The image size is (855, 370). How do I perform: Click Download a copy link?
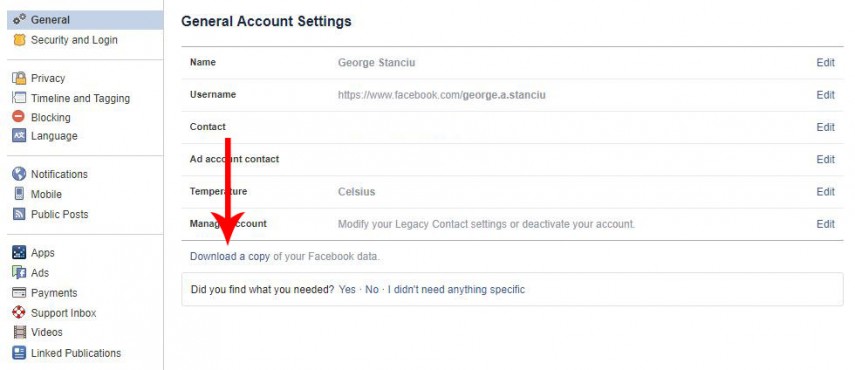tap(230, 256)
